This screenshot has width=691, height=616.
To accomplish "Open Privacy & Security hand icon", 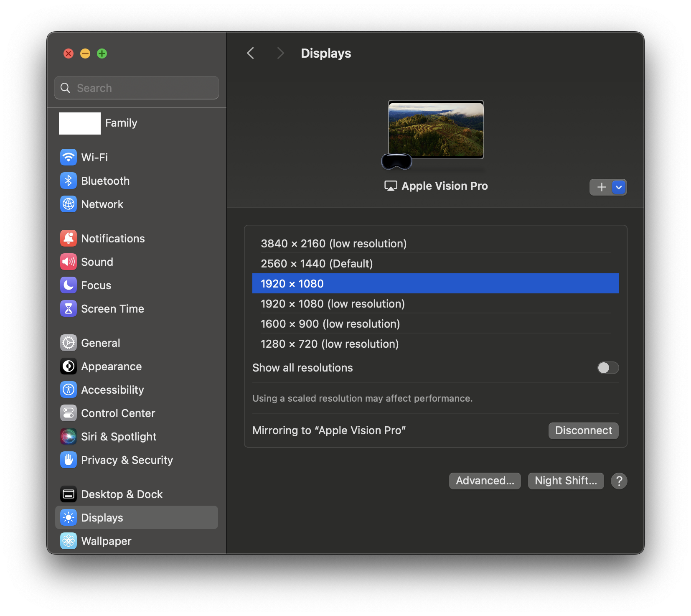I will pos(69,460).
